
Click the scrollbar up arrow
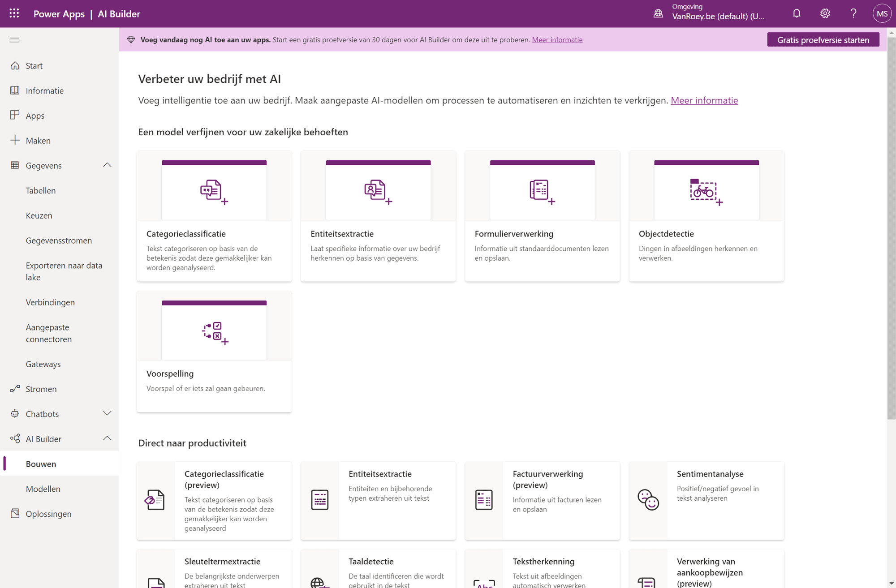pyautogui.click(x=891, y=32)
